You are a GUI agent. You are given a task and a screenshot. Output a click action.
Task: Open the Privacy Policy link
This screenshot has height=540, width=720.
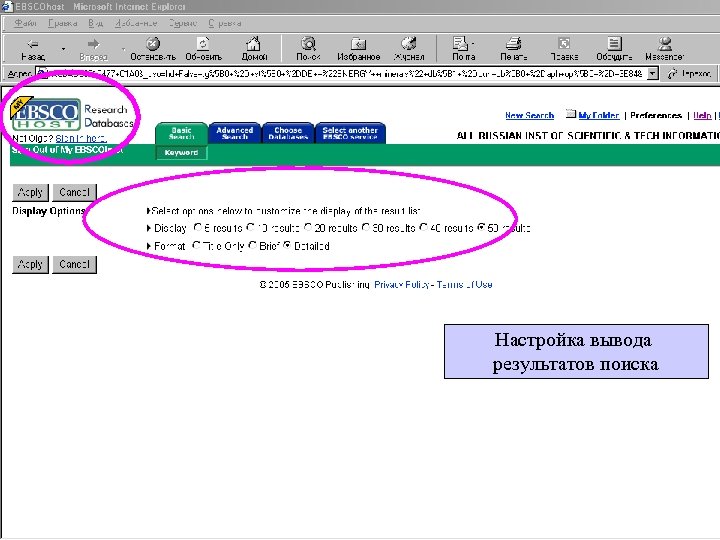coord(402,285)
